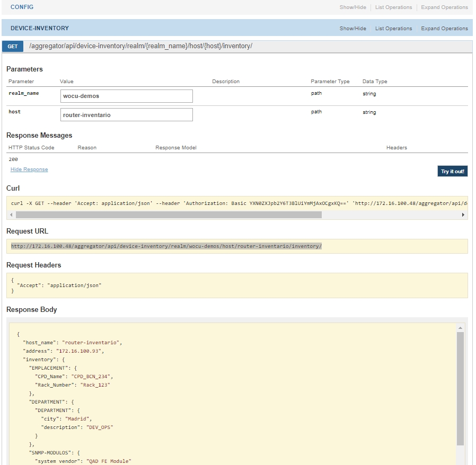Screen dimensions: 476x465
Task: Click Show/Hide in the CONFIG row
Action: [352, 7]
